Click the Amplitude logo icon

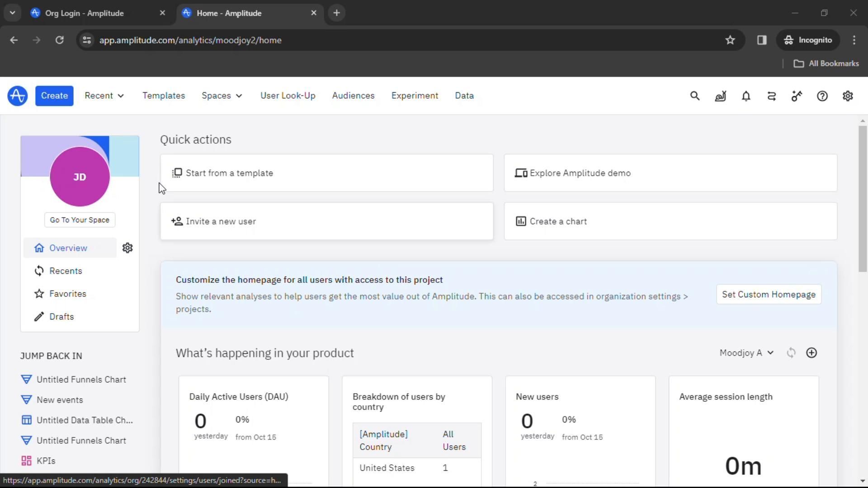tap(18, 96)
